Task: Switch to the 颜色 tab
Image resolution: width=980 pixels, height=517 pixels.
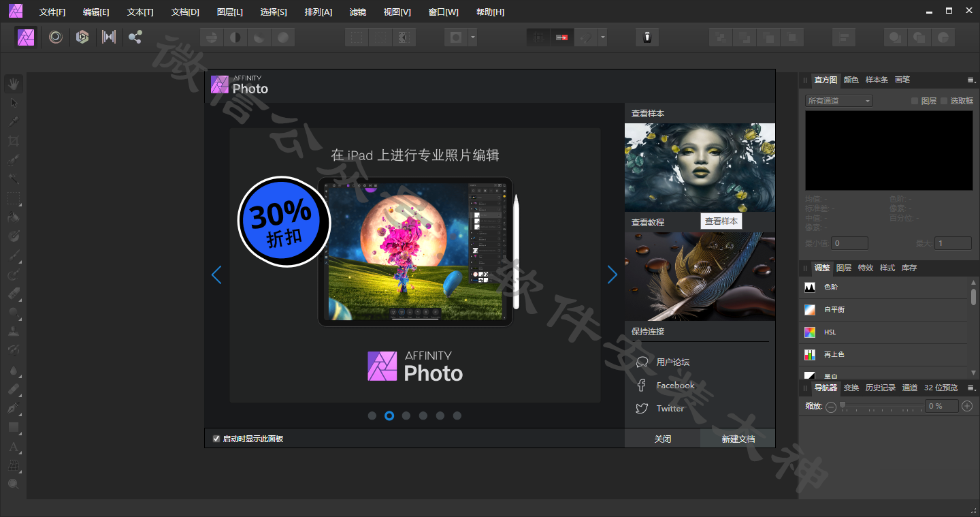Action: coord(851,80)
